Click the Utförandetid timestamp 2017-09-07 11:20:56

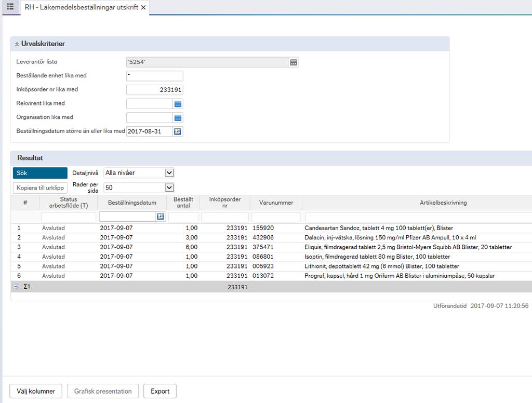click(x=499, y=306)
